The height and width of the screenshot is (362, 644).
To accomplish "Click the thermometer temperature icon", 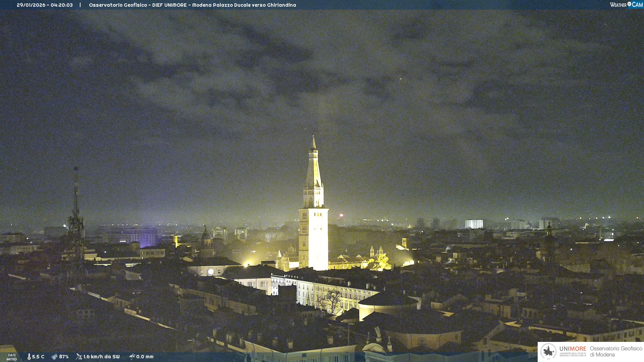I will (29, 357).
